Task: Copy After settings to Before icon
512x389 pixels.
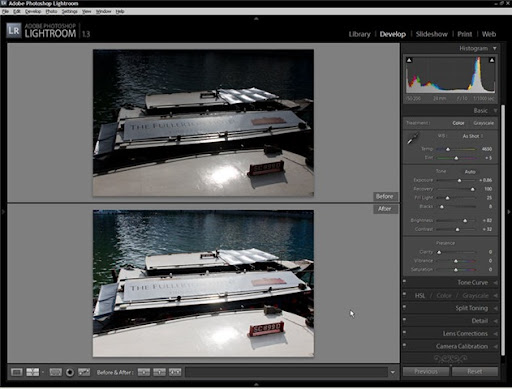Action: pyautogui.click(x=159, y=372)
